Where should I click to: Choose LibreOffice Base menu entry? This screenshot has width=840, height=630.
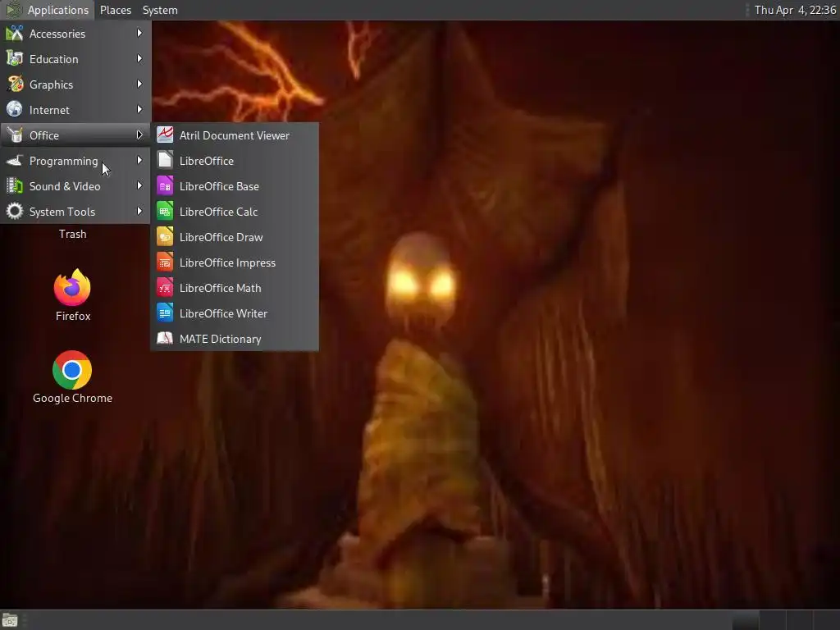pyautogui.click(x=235, y=186)
